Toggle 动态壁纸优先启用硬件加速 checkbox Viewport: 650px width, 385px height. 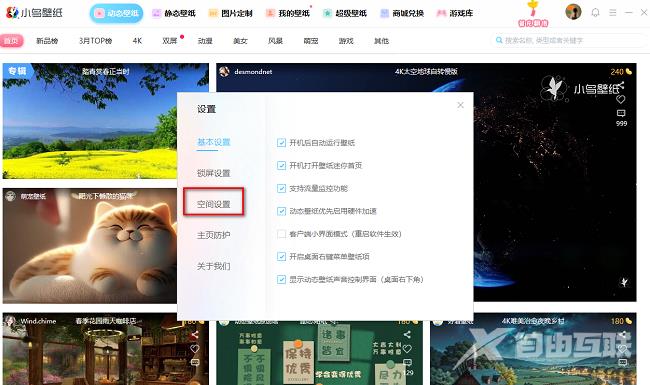(281, 211)
